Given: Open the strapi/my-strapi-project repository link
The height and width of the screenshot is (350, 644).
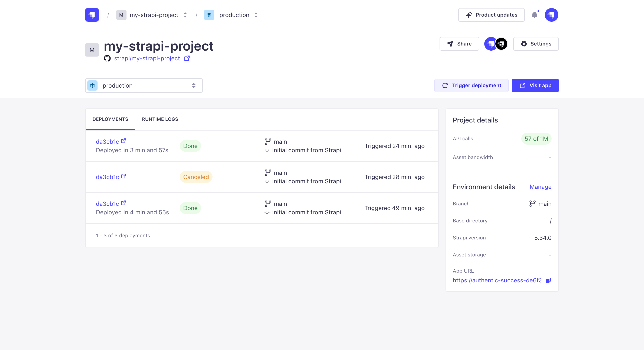Looking at the screenshot, I should 147,58.
